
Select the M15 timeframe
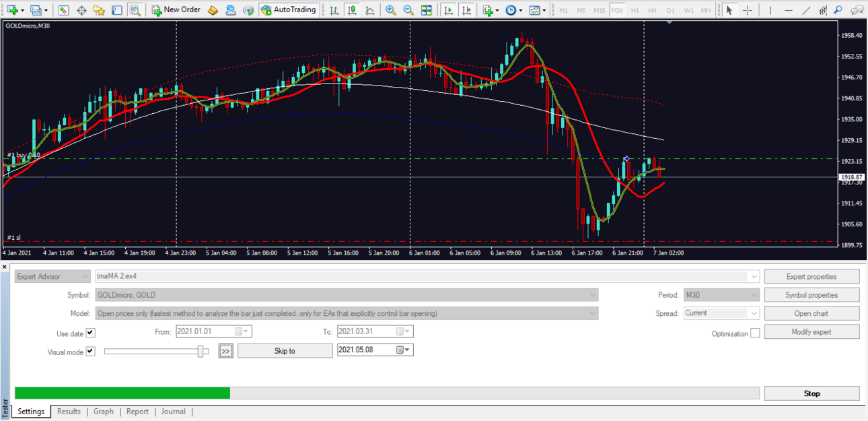click(599, 10)
